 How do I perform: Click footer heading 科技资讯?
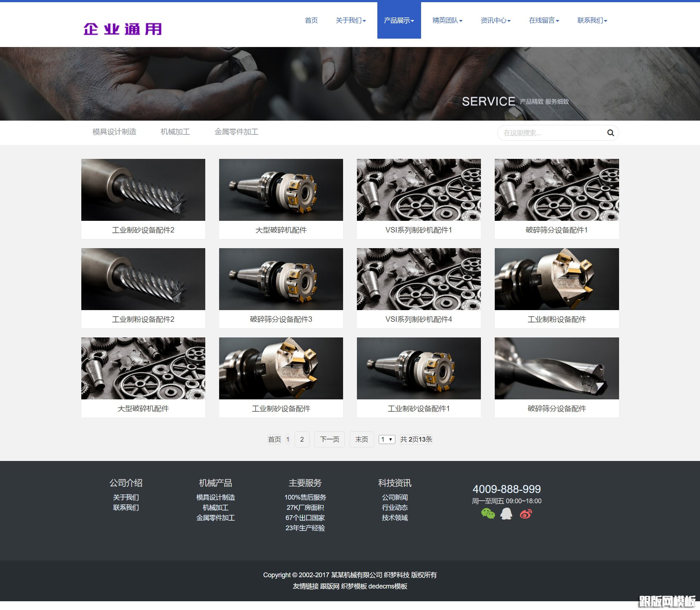click(x=395, y=483)
